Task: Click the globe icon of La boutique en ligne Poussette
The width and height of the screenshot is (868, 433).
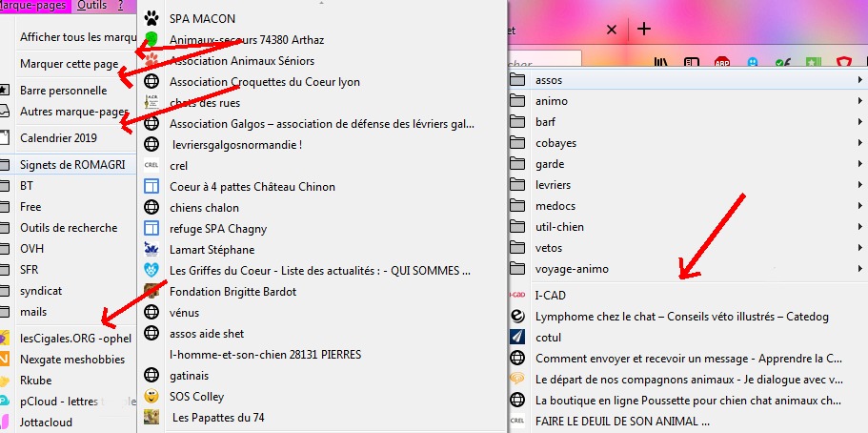Action: tap(517, 400)
